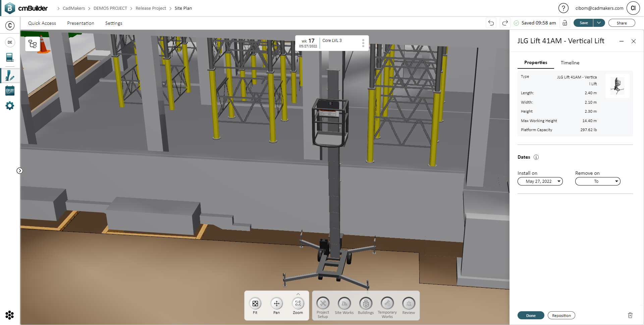644x325 pixels.
Task: Click the JLG lift thumbnail image
Action: coord(618,86)
